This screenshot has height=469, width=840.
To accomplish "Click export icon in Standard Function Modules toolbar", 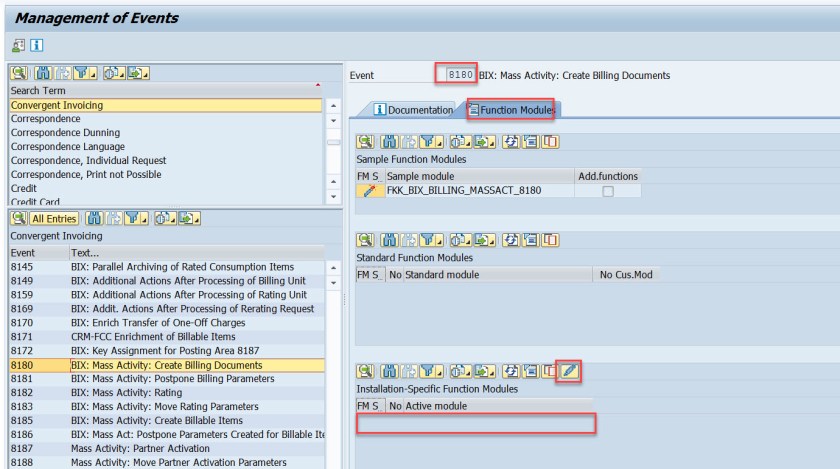I will pos(484,240).
